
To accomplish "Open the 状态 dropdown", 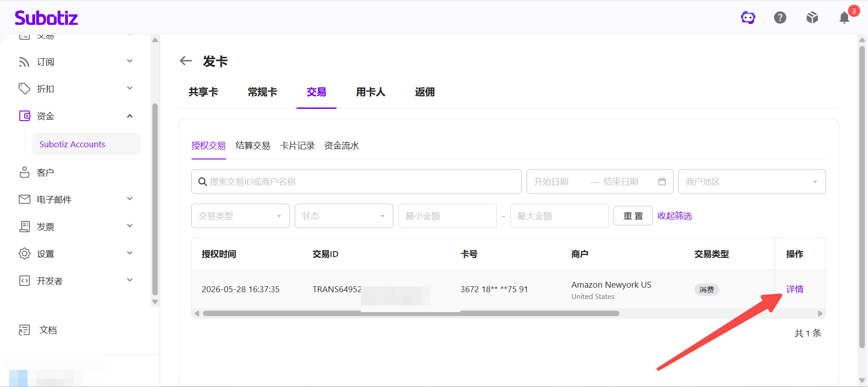I will click(x=344, y=216).
